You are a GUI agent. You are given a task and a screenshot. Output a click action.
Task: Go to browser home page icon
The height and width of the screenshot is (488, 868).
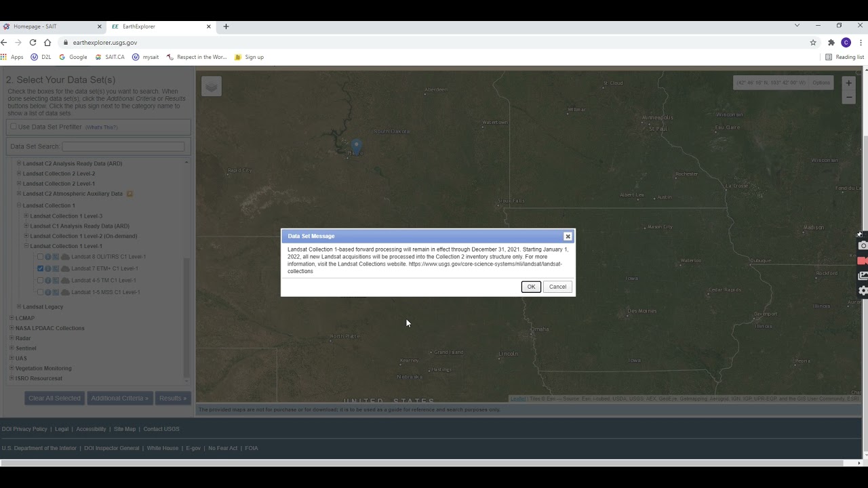(47, 42)
